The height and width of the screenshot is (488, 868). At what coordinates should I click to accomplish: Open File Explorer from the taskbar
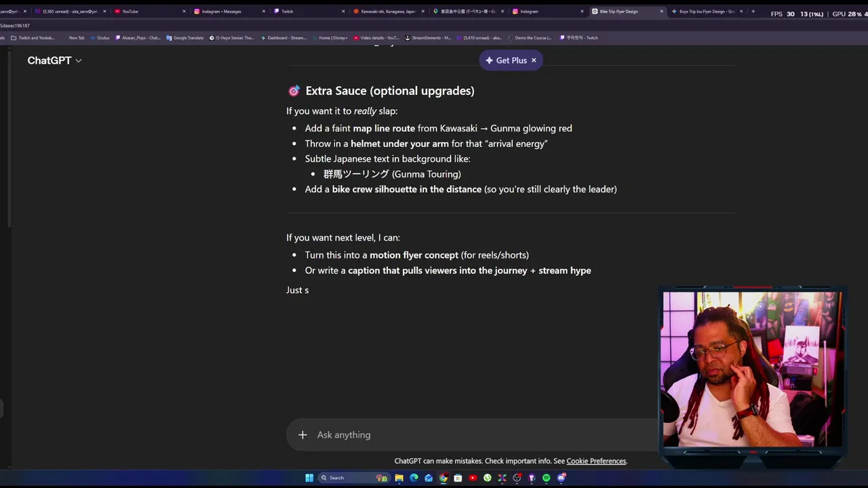tap(399, 478)
